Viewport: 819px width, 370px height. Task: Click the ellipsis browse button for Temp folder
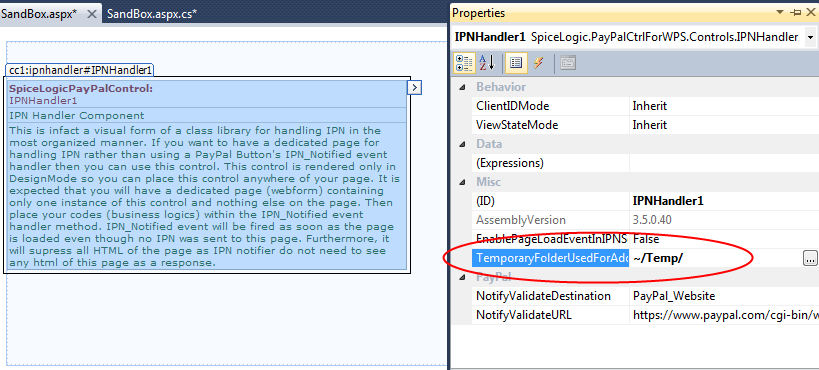point(810,258)
